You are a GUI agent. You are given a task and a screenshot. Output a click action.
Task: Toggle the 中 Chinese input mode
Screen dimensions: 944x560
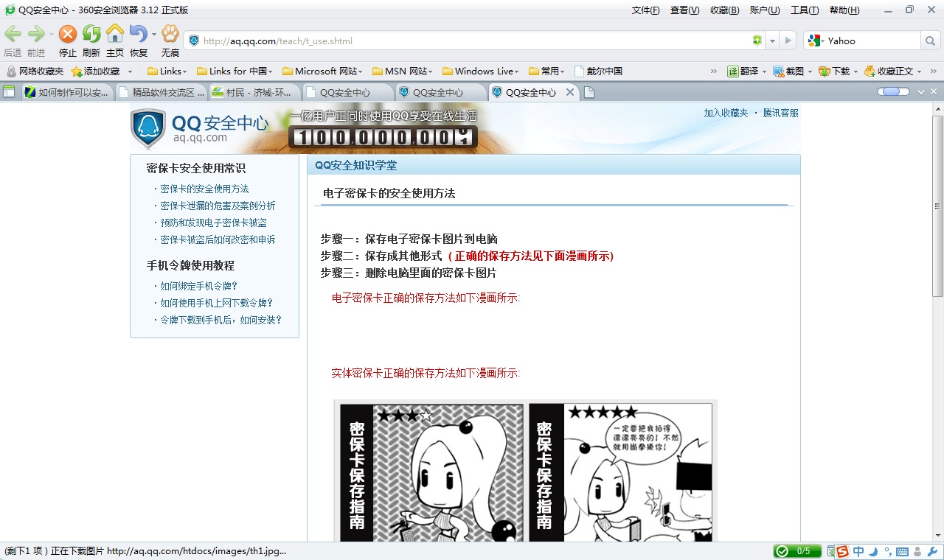click(x=858, y=551)
